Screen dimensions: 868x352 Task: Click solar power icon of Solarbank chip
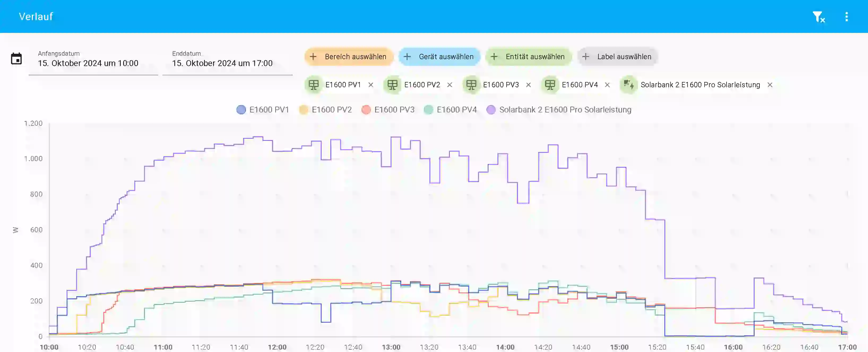(629, 85)
